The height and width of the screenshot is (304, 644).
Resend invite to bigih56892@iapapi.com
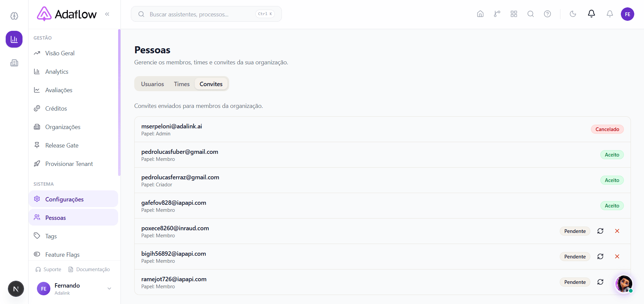pyautogui.click(x=600, y=256)
